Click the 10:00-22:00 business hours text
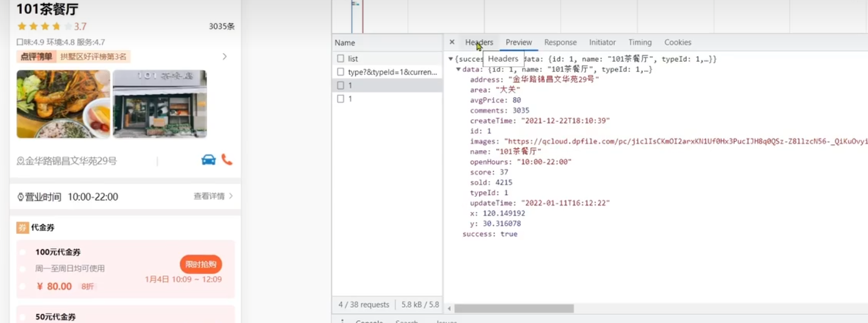This screenshot has width=868, height=323. pyautogui.click(x=93, y=197)
